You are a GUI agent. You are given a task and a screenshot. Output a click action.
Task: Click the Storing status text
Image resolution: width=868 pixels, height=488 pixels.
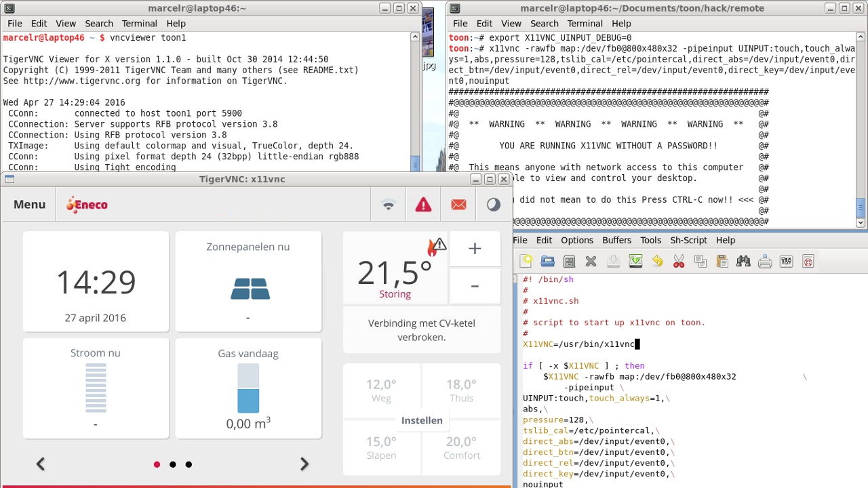point(395,294)
